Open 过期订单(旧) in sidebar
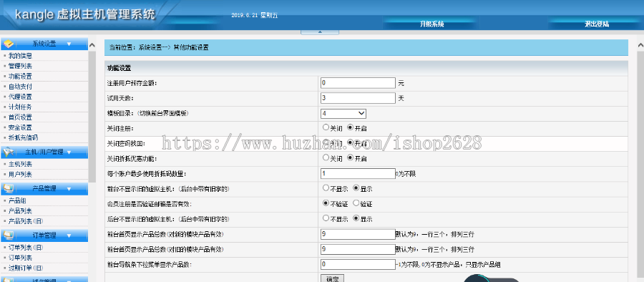 [26, 268]
